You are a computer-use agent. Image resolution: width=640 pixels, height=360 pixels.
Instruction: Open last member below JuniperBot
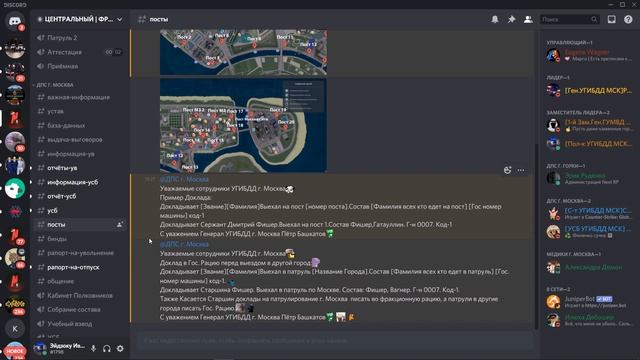pyautogui.click(x=589, y=320)
